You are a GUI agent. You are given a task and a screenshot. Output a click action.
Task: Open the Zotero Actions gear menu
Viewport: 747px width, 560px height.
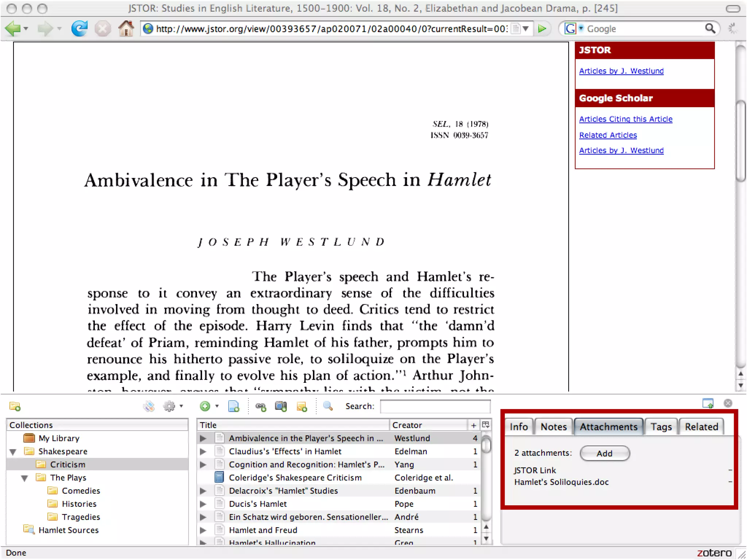pyautogui.click(x=170, y=406)
